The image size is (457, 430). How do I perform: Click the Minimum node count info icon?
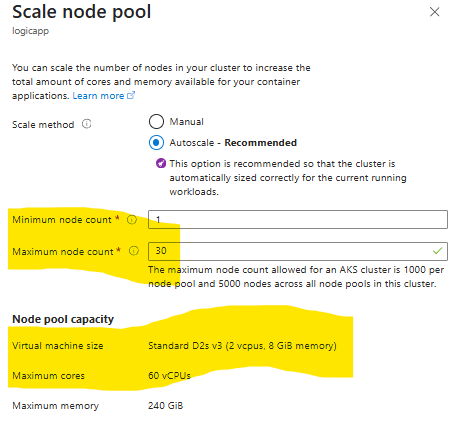click(132, 220)
